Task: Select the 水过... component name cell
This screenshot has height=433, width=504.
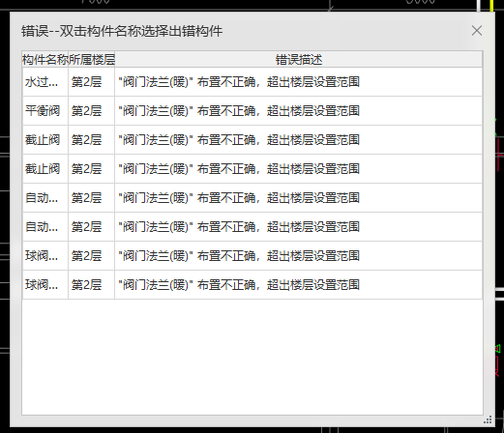Action: [x=45, y=82]
